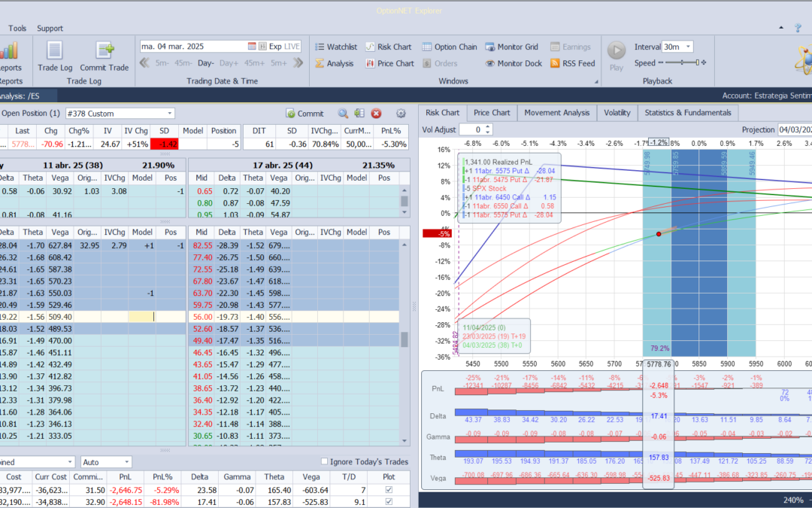Click the 17 abr. 25 (44) expiration header
This screenshot has height=508, width=812.
coord(283,165)
